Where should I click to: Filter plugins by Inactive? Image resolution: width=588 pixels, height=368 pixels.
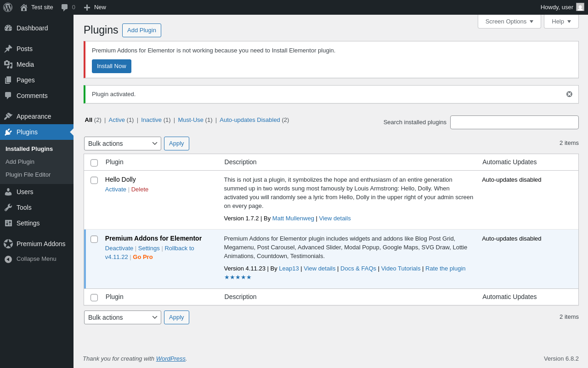tap(151, 120)
